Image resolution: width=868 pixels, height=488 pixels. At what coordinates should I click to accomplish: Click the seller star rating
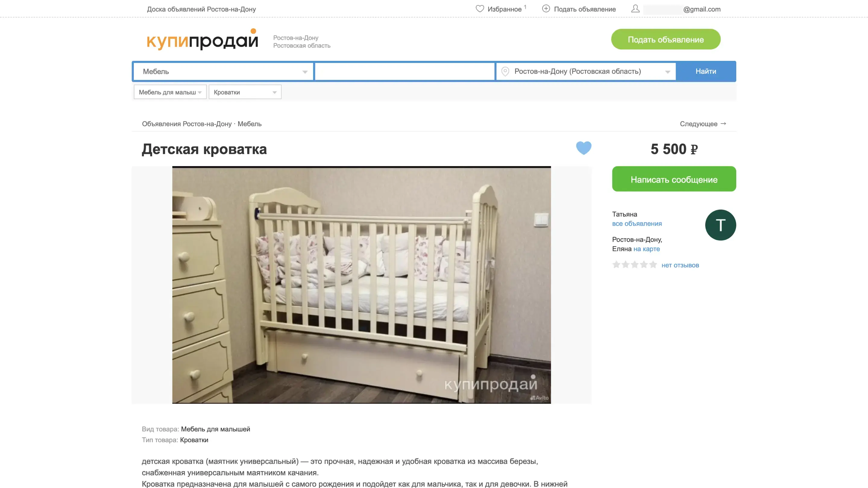point(634,265)
